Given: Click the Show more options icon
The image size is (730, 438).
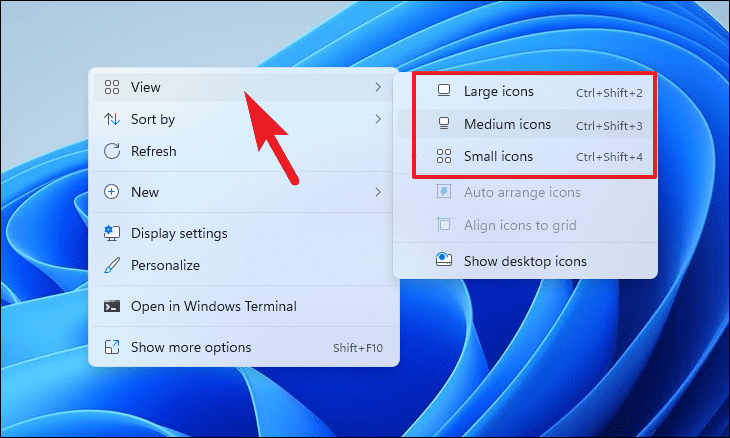Looking at the screenshot, I should pyautogui.click(x=112, y=347).
